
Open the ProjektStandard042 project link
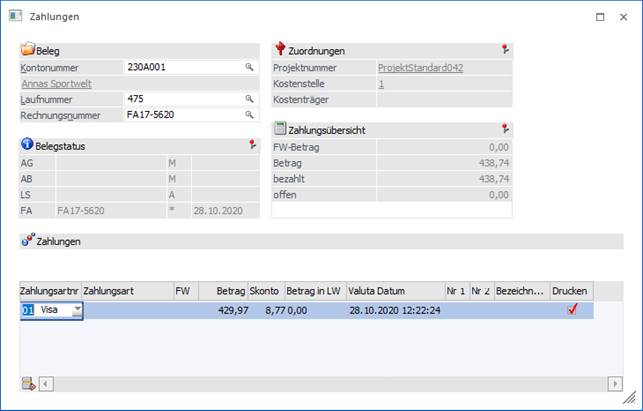coord(420,67)
